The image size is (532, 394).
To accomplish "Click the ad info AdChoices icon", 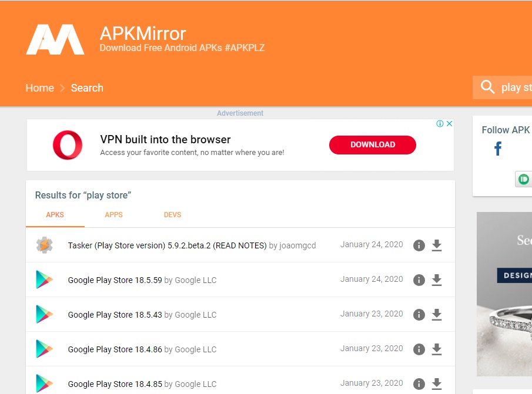I will [440, 124].
